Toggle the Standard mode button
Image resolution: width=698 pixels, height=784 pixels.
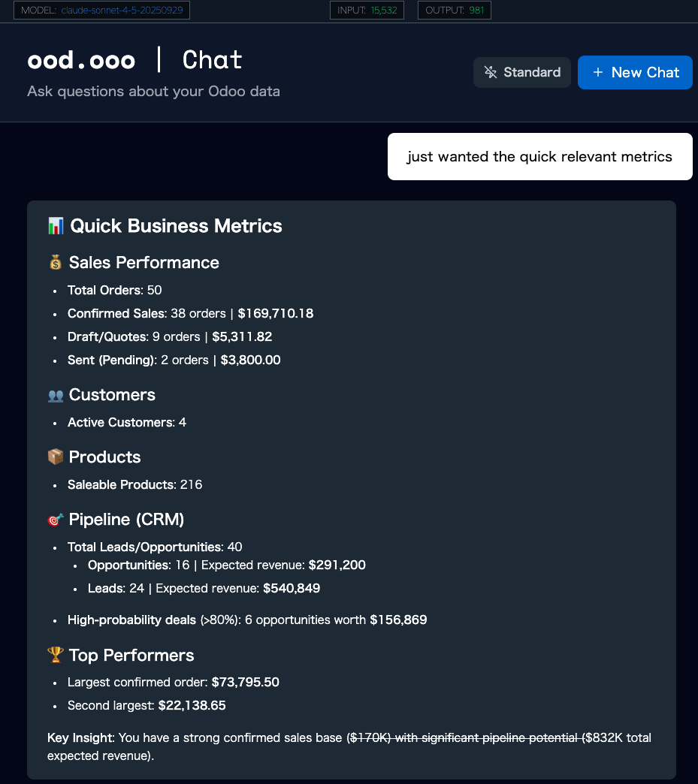[x=522, y=72]
